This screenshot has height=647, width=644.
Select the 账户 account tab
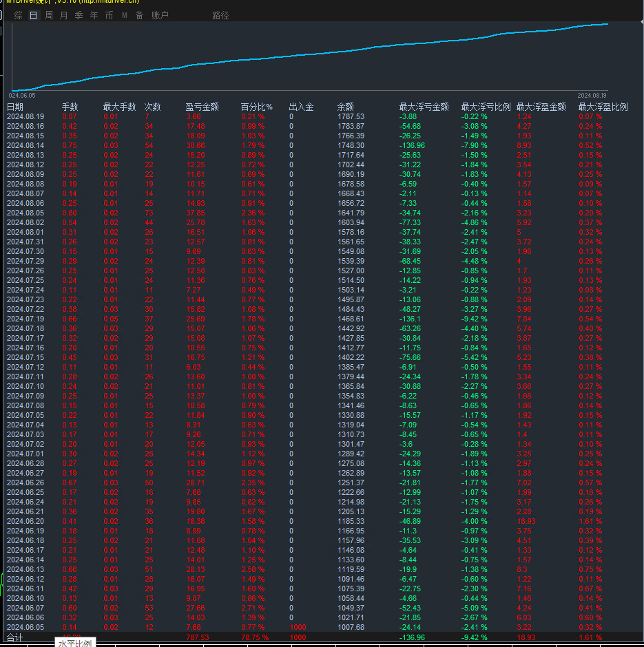[160, 15]
